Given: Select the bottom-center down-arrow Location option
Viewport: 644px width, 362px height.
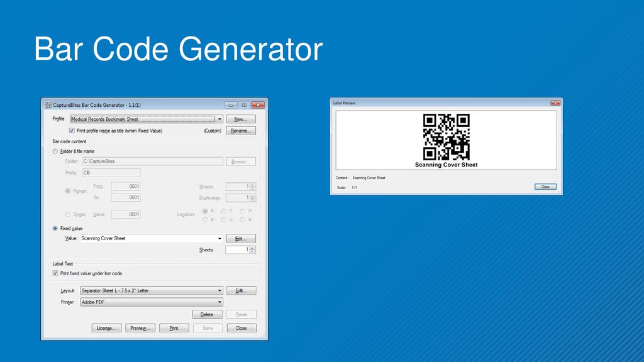Looking at the screenshot, I should (223, 219).
